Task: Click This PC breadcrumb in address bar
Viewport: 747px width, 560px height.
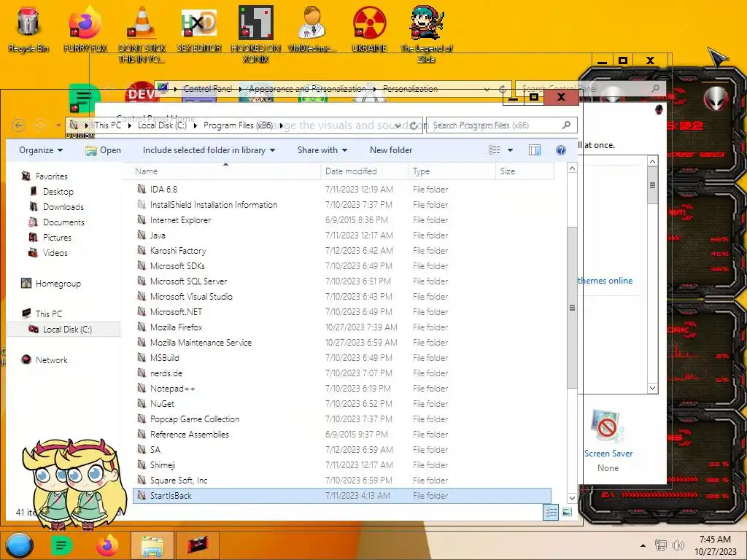Action: pyautogui.click(x=108, y=125)
